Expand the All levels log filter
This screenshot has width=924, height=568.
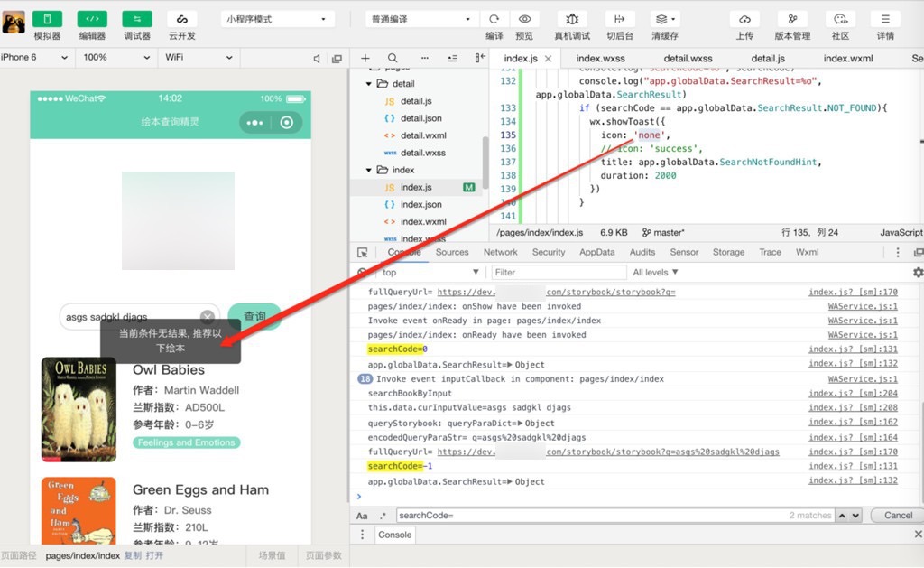tap(655, 272)
